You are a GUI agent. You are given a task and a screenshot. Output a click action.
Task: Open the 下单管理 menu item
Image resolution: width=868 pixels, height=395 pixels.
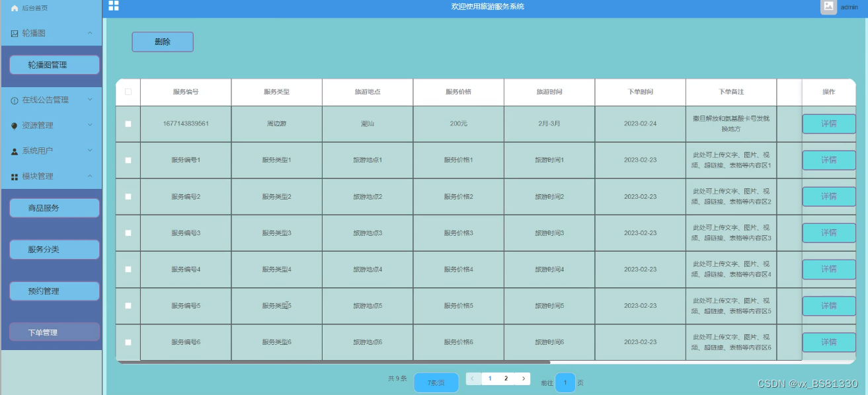(x=54, y=332)
